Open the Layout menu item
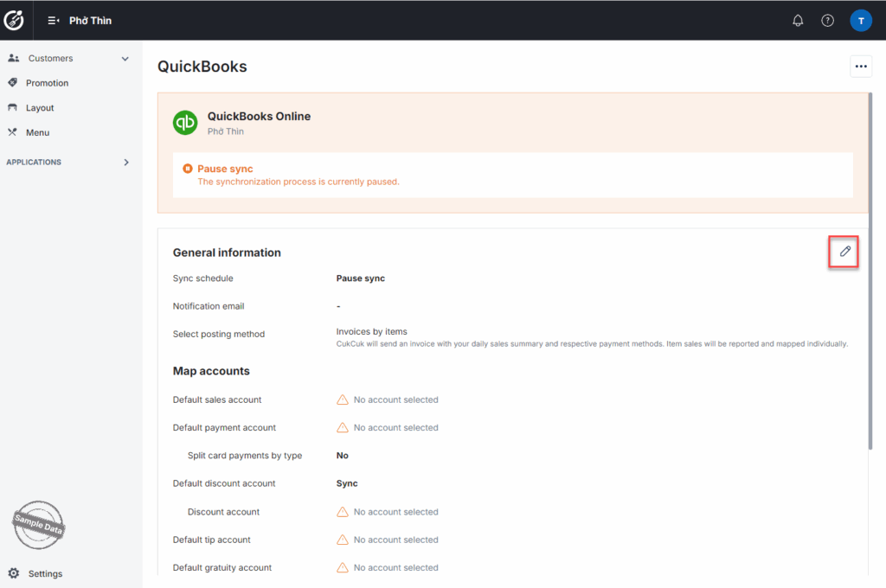 40,108
